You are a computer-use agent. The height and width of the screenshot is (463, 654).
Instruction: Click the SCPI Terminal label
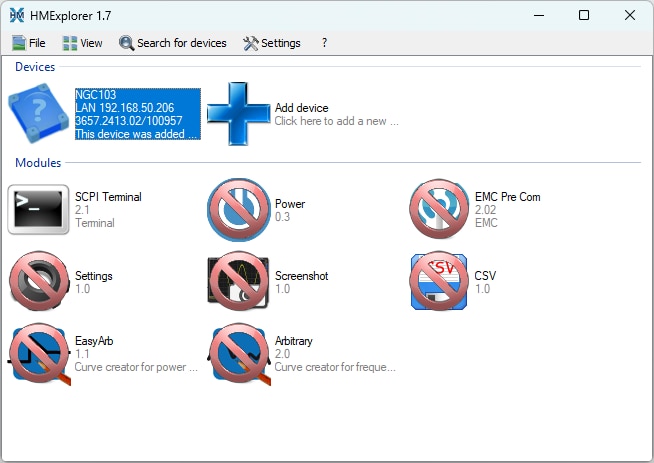click(108, 197)
